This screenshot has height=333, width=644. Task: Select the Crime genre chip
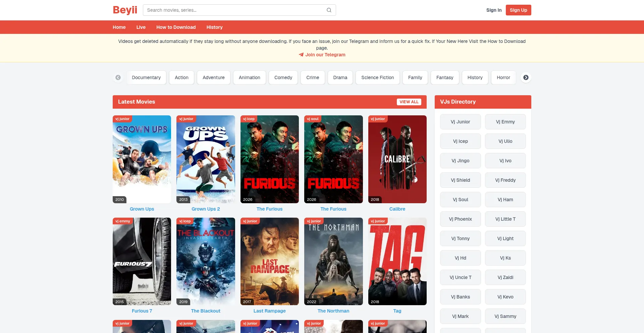[x=313, y=77]
